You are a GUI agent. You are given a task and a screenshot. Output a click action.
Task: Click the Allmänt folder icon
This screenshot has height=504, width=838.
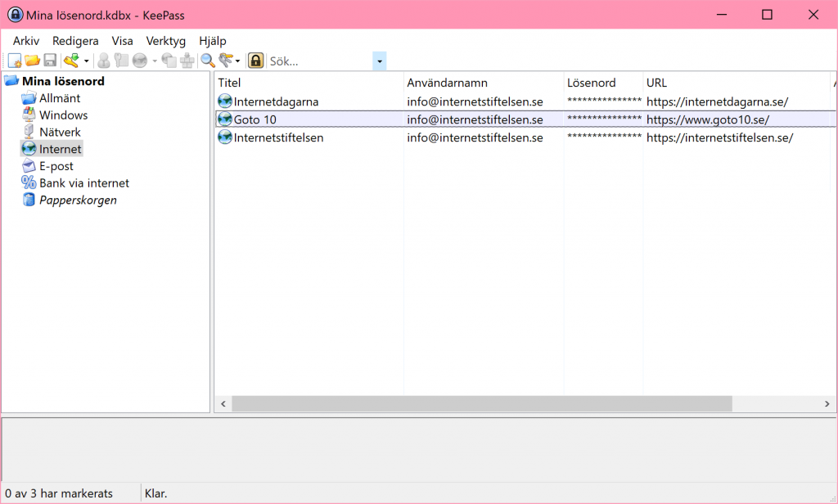(x=29, y=98)
